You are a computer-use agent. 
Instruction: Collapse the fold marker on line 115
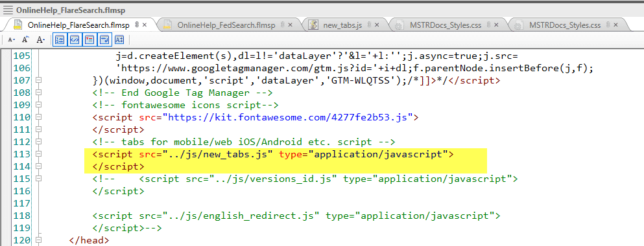click(39, 179)
